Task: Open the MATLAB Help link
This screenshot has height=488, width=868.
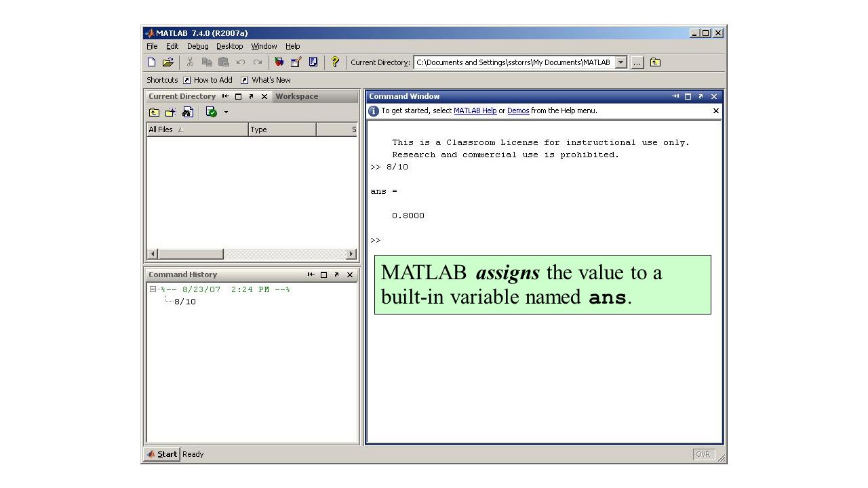Action: pos(475,110)
